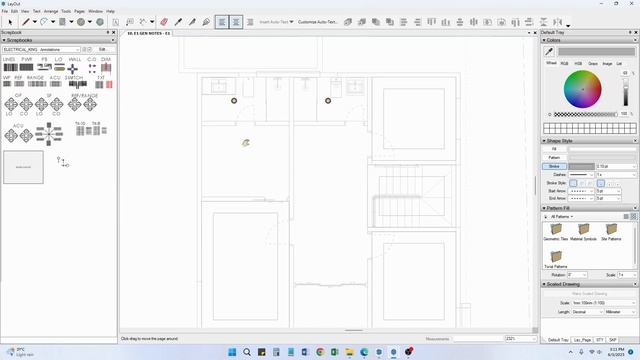This screenshot has height=360, width=640.
Task: Expand Line tool dropdown arrow
Action: click(35, 22)
